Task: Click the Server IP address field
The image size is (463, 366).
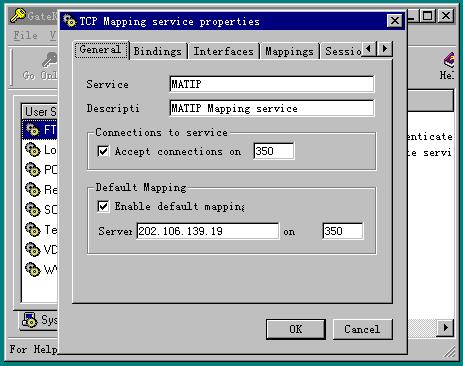Action: click(207, 231)
